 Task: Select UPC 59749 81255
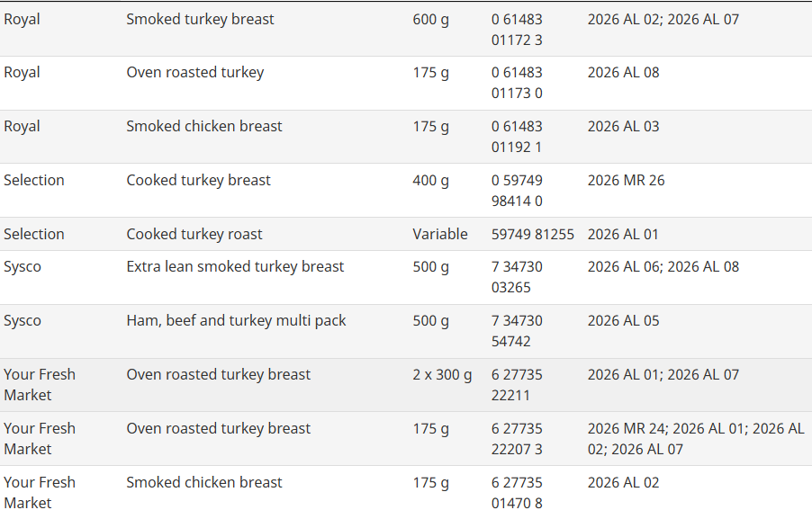(x=533, y=234)
